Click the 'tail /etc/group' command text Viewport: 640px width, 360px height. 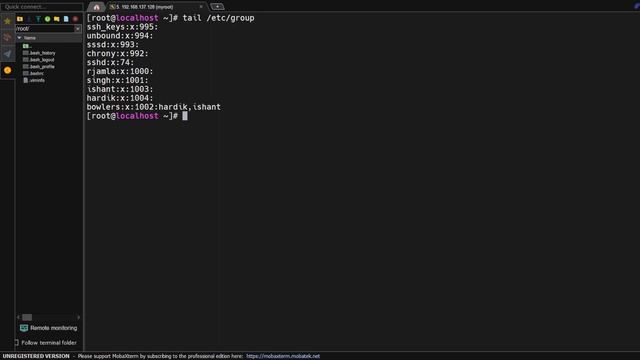[x=218, y=18]
